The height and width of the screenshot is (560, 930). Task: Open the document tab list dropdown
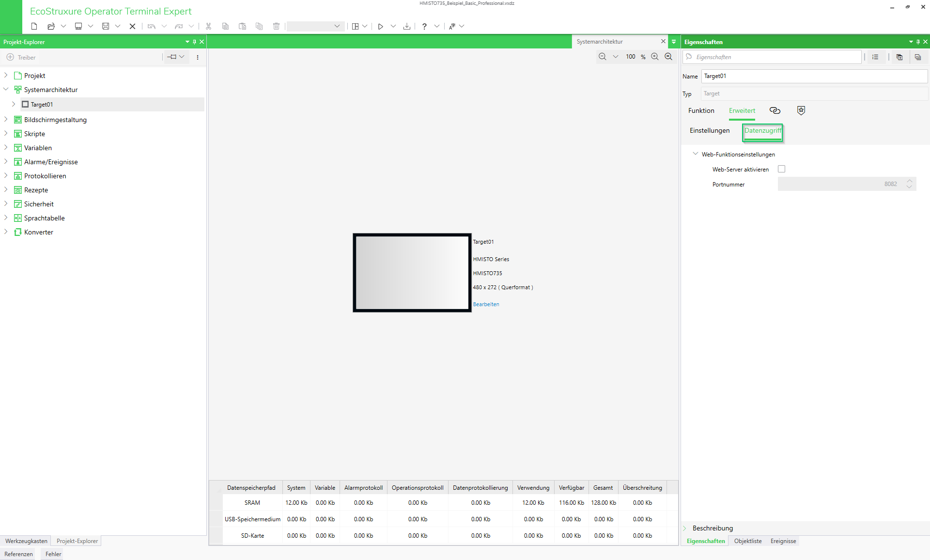tap(674, 42)
